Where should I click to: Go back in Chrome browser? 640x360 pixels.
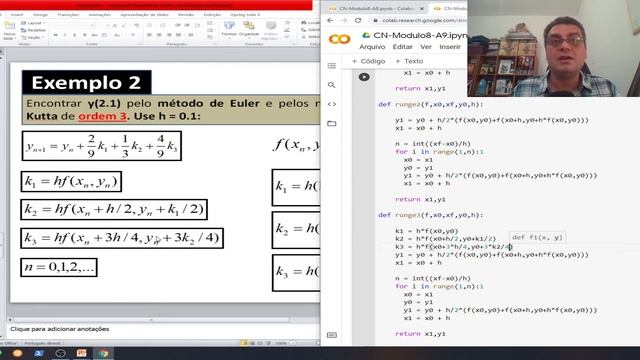click(330, 20)
